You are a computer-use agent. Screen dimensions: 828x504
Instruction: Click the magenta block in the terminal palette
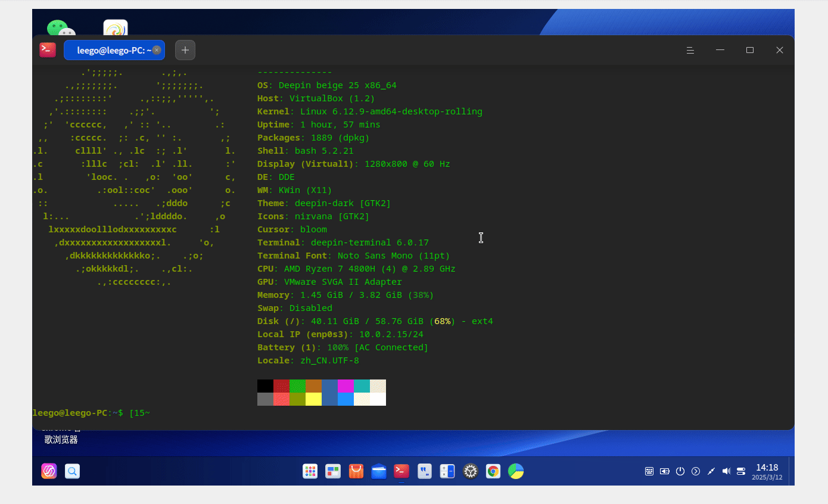(345, 386)
